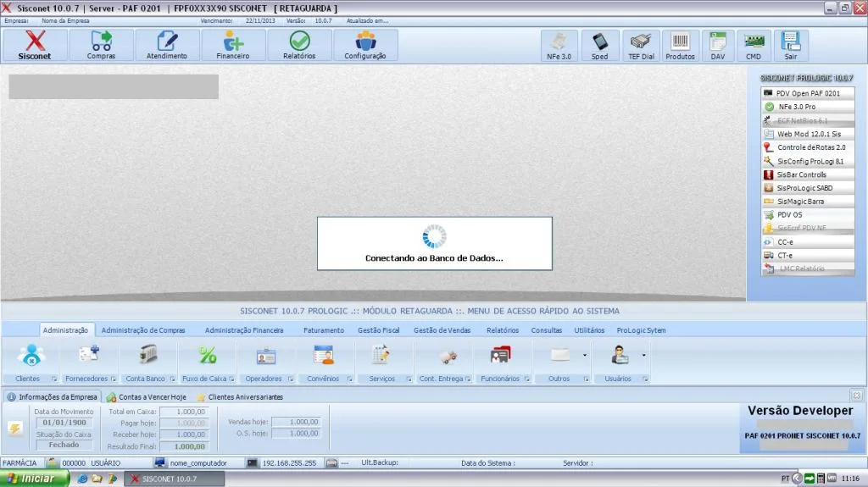Screen dimensions: 868x487
Task: Switch to Administração de Compras tab
Action: pos(143,330)
